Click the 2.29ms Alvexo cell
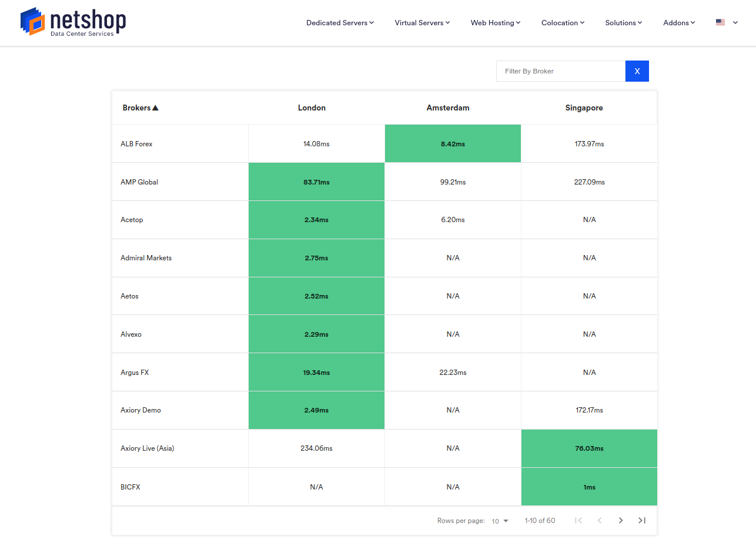The height and width of the screenshot is (553, 756). tap(316, 334)
